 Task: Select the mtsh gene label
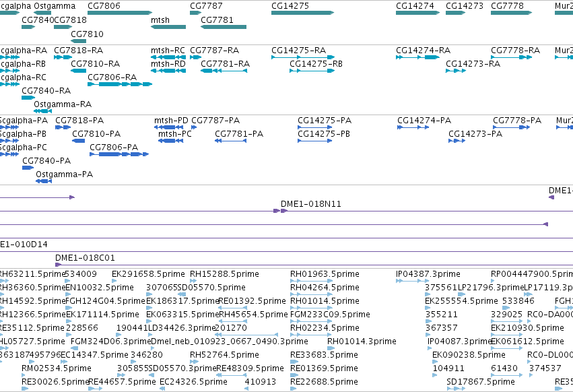coord(160,20)
